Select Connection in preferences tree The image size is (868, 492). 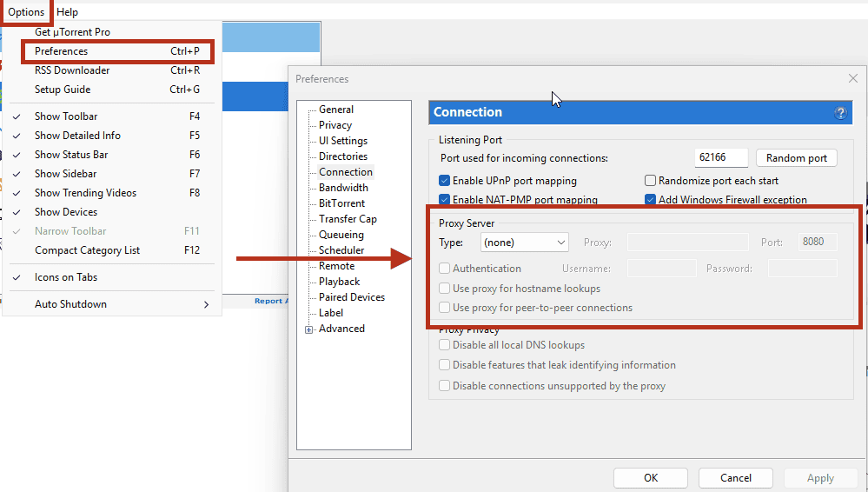[x=346, y=172]
